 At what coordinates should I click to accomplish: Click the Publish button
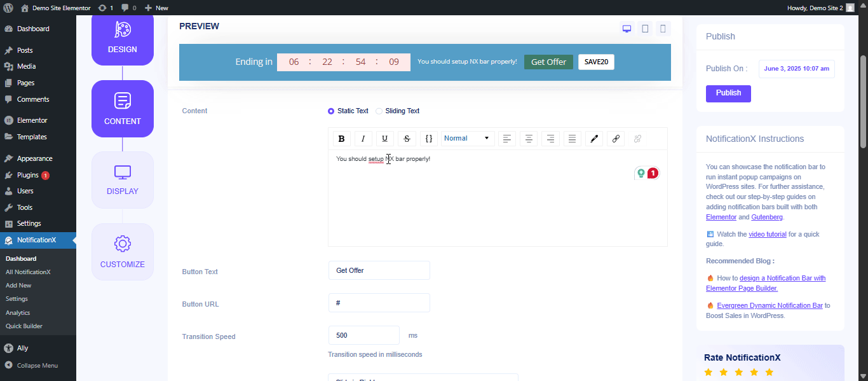coord(728,94)
